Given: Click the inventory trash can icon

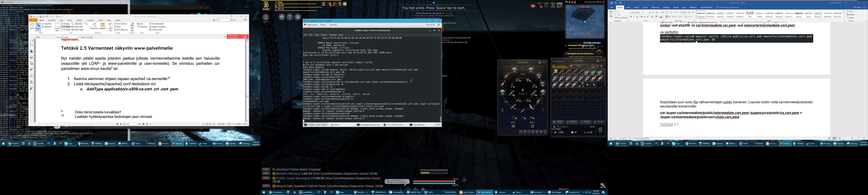Looking at the screenshot, I should (600, 130).
